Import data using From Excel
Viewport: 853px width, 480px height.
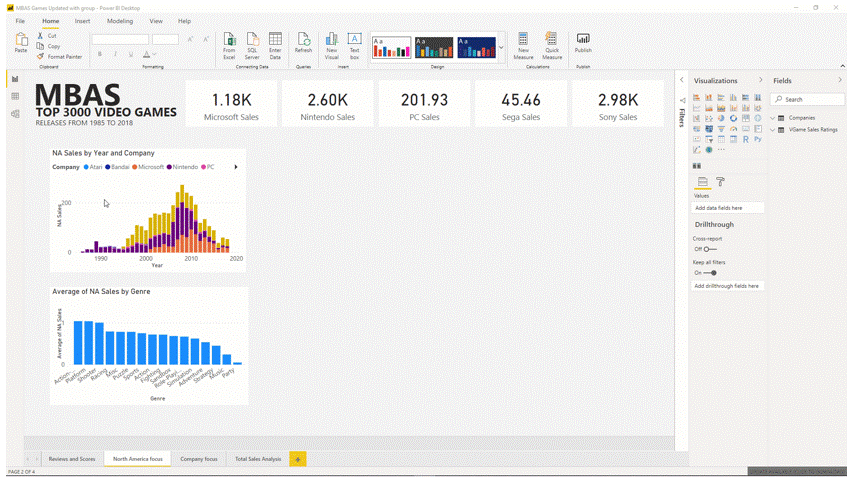(x=229, y=46)
